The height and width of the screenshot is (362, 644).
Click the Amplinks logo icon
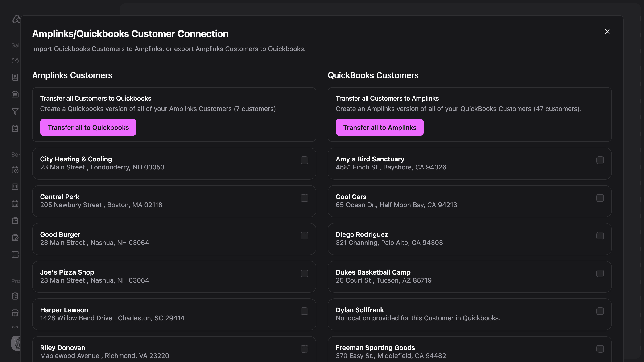coord(16,19)
